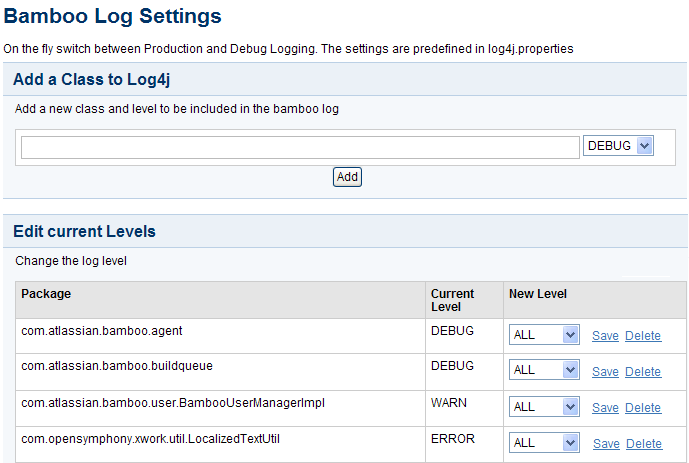Select the com.opensymphony.xwork.util.LocalizedTextUtil package text

pyautogui.click(x=150, y=439)
